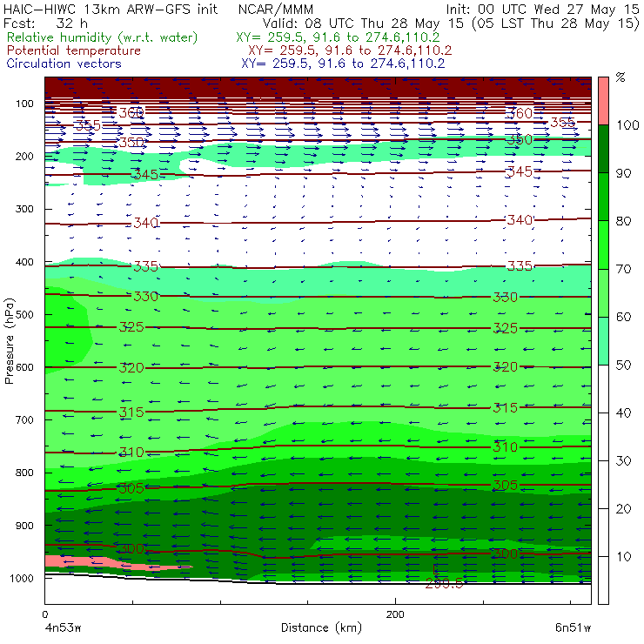Click the '90' colorbar tick label
644x644 pixels.
click(623, 173)
